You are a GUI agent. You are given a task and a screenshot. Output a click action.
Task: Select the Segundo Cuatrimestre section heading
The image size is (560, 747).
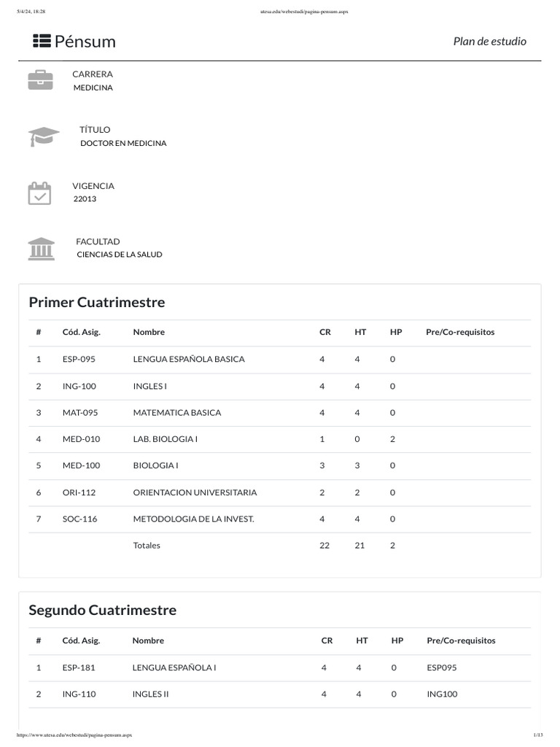point(102,610)
